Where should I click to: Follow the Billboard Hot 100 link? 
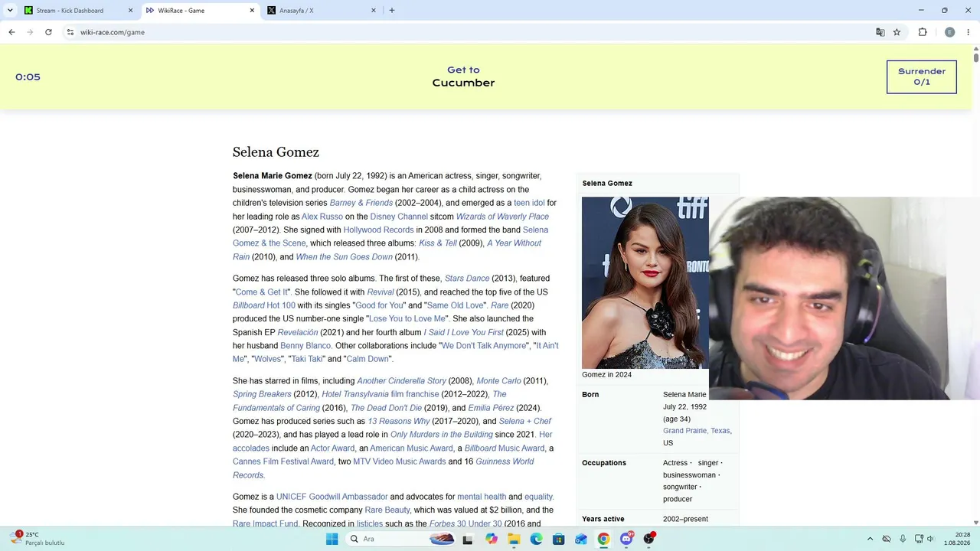[264, 305]
